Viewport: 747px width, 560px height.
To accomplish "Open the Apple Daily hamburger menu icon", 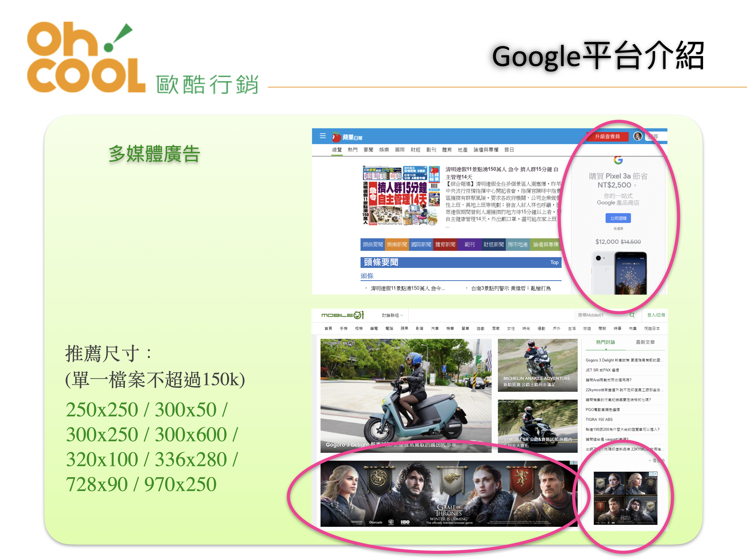I will [x=322, y=136].
